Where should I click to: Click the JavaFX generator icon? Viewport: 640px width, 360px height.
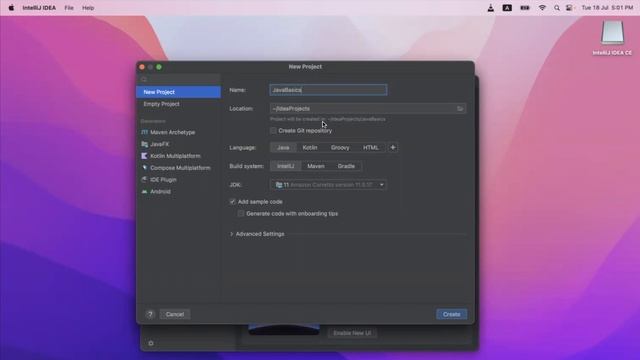(x=144, y=144)
